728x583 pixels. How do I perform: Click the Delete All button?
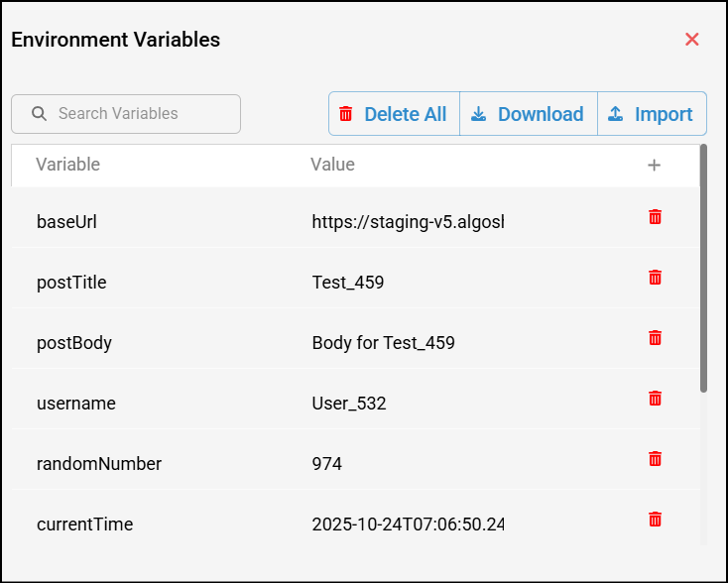point(394,114)
